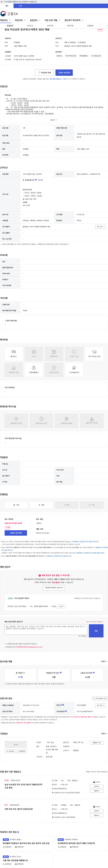
Task: Click the 장애인용 주차장 facility icon
Action: pos(16,421)
